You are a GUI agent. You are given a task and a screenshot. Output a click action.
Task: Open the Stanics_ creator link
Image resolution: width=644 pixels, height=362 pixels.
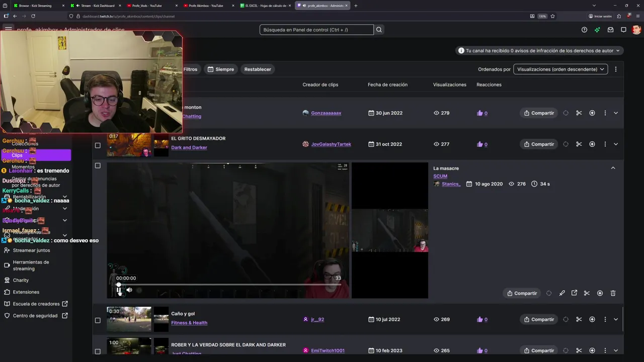click(451, 184)
